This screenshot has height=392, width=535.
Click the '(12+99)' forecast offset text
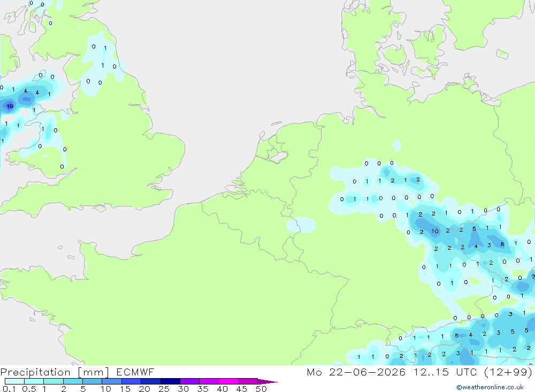[x=508, y=372]
